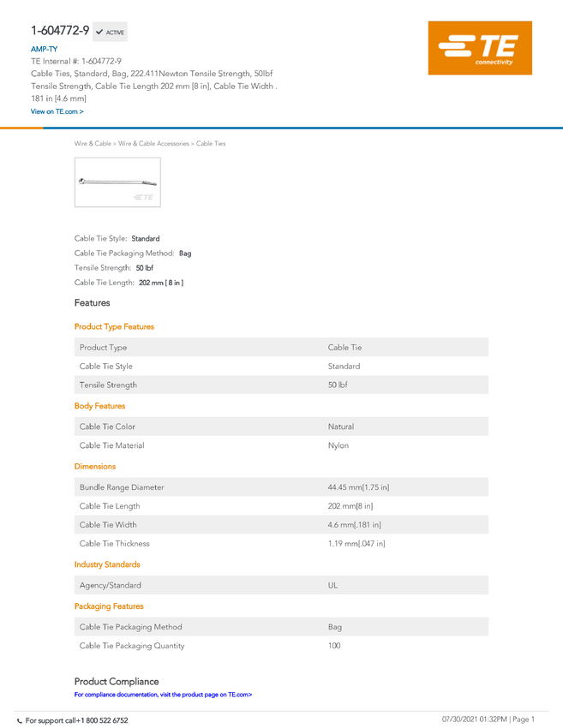Select 4.6 mm[.181 in] value

(355, 525)
